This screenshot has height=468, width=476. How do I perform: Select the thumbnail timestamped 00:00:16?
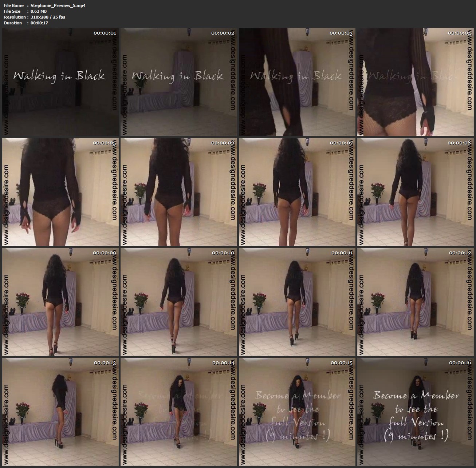[x=416, y=412]
